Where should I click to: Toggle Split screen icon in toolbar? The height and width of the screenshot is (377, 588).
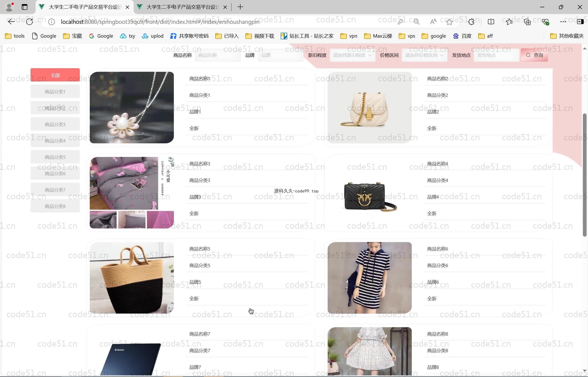tap(491, 22)
